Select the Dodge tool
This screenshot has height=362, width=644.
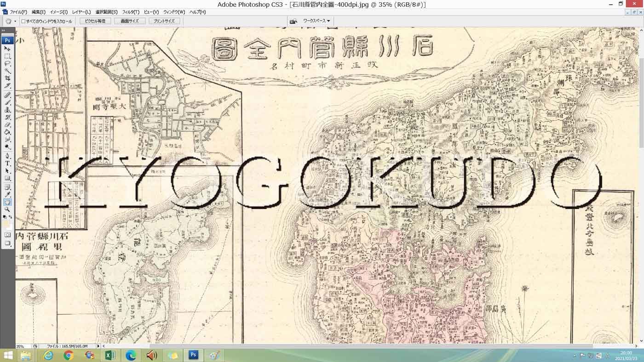tap(7, 147)
